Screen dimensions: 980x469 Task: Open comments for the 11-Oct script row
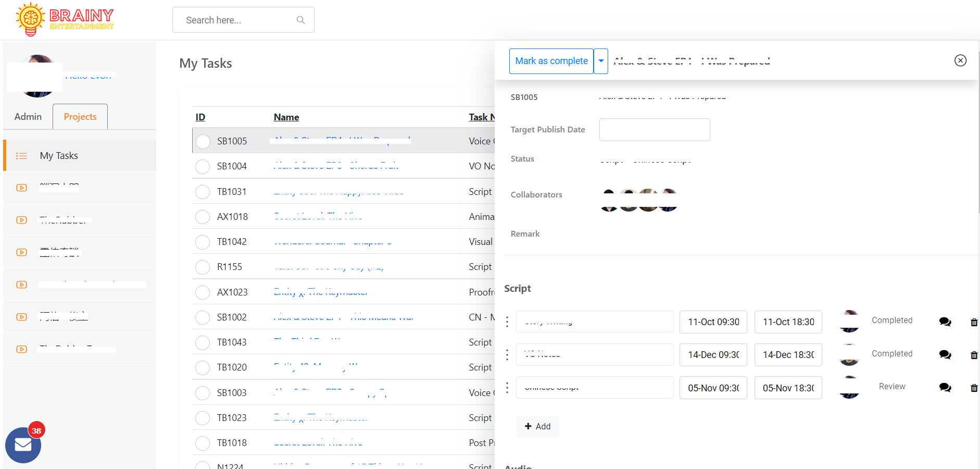[x=945, y=322]
